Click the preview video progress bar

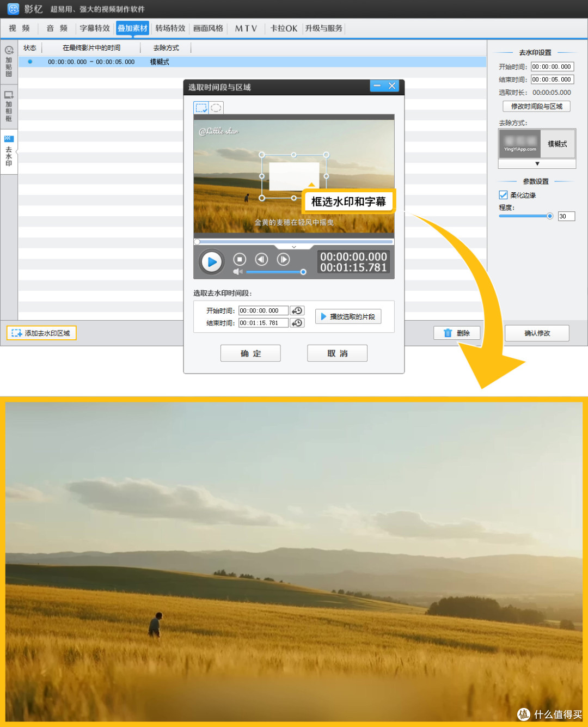click(x=294, y=241)
